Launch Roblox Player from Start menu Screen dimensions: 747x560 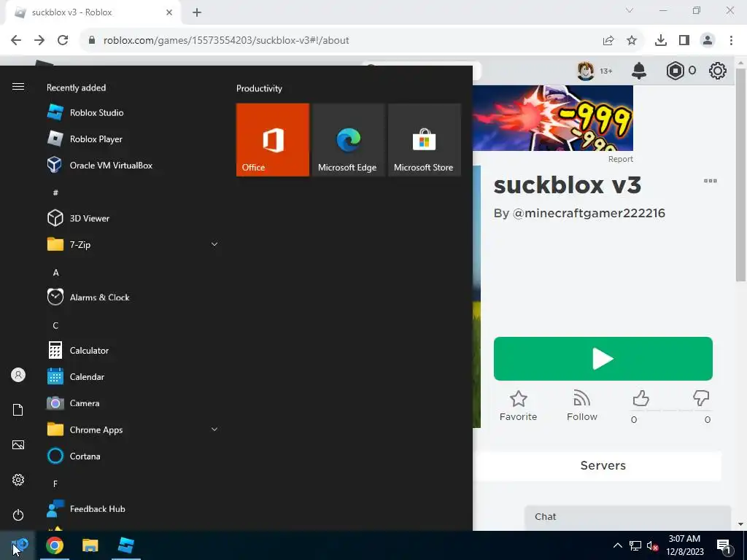point(86,139)
